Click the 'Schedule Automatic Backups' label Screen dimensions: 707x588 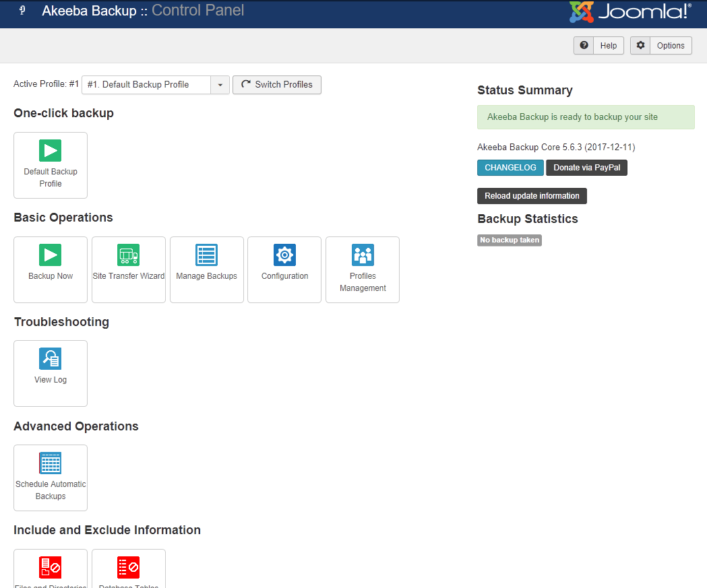pyautogui.click(x=51, y=490)
